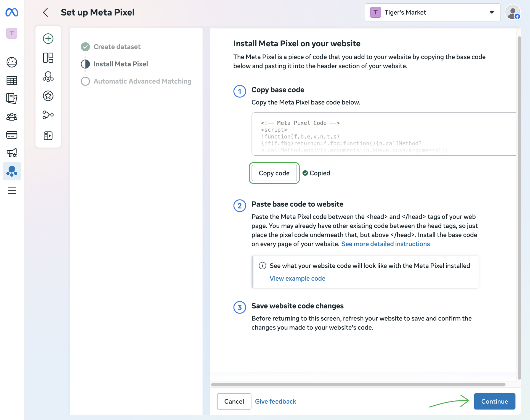Image resolution: width=530 pixels, height=420 pixels.
Task: Click the green plus connect data icon
Action: click(x=48, y=39)
